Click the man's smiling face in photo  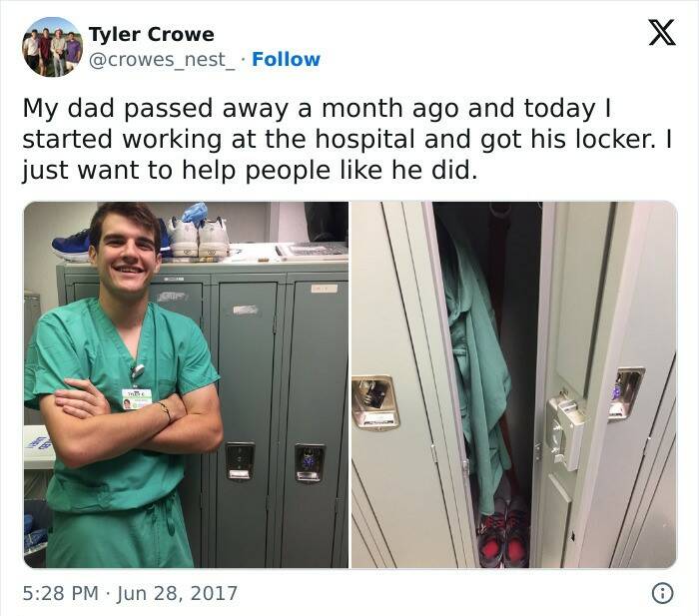click(127, 252)
